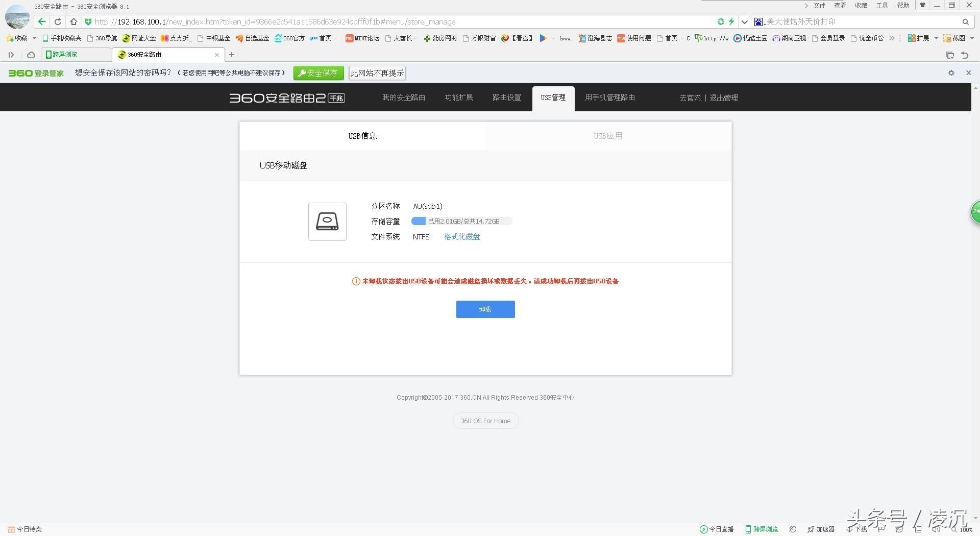Screen dimensions: 980x536
Task: Click 今日直播 in the status bar
Action: tap(717, 529)
